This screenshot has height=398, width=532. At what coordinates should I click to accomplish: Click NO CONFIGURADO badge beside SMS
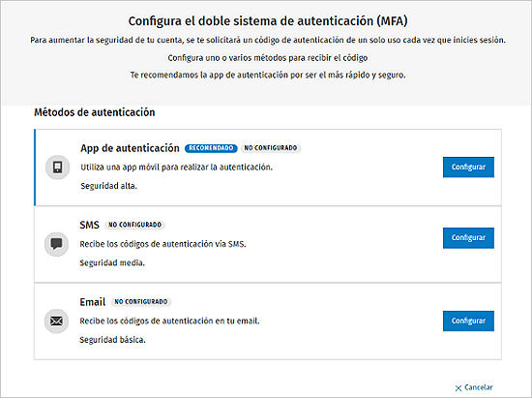(134, 225)
